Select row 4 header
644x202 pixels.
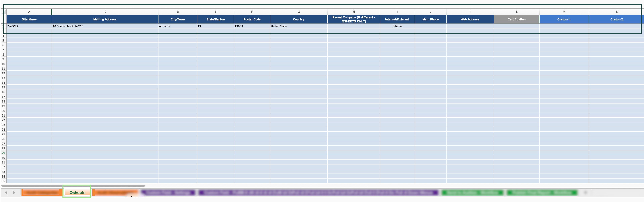(x=3, y=36)
